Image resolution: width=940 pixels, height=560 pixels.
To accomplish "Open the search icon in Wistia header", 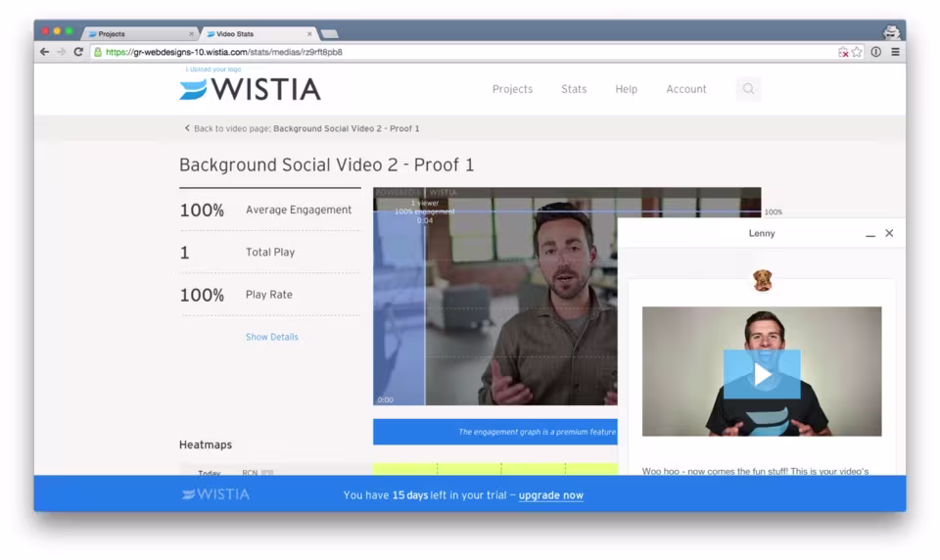I will (x=748, y=89).
